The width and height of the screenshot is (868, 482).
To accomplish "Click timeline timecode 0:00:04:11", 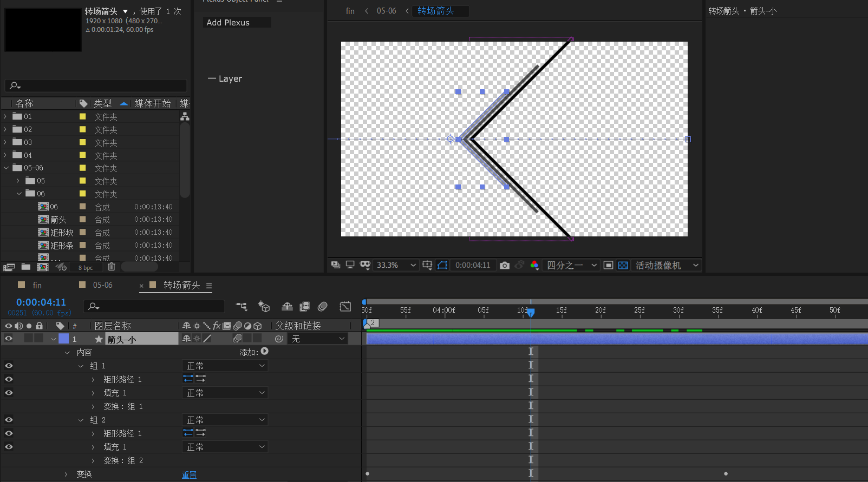I will pos(41,302).
